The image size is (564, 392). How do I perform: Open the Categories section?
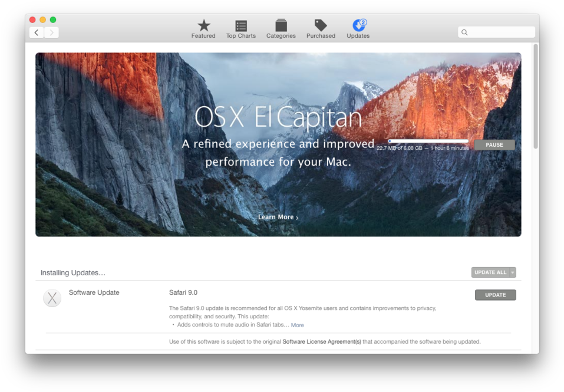pyautogui.click(x=281, y=27)
